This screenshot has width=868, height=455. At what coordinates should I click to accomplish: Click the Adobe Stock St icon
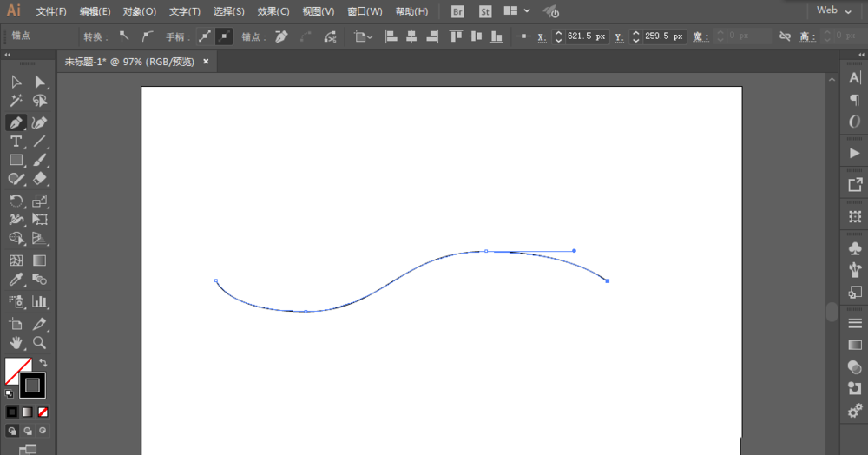pos(485,11)
